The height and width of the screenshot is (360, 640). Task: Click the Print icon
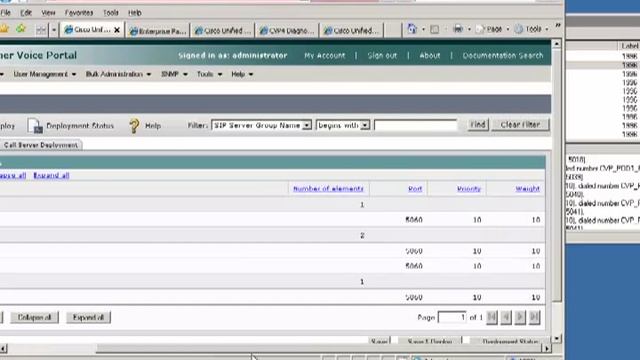coord(458,29)
